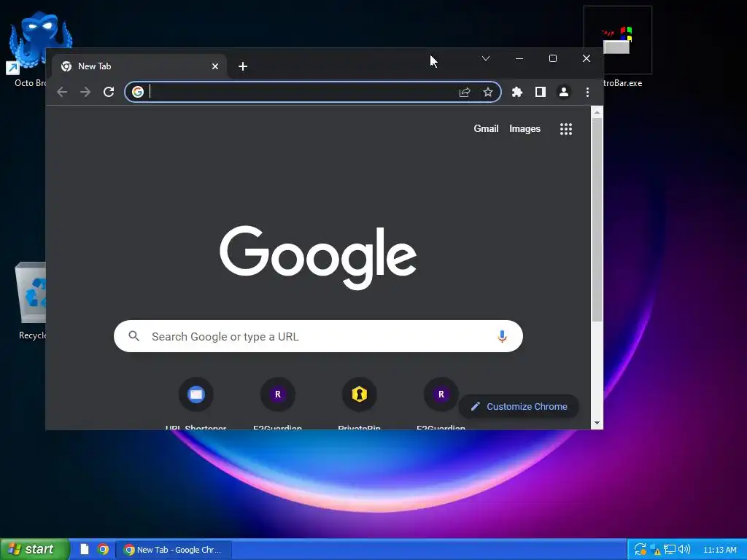Open the profile avatar button

[x=564, y=92]
